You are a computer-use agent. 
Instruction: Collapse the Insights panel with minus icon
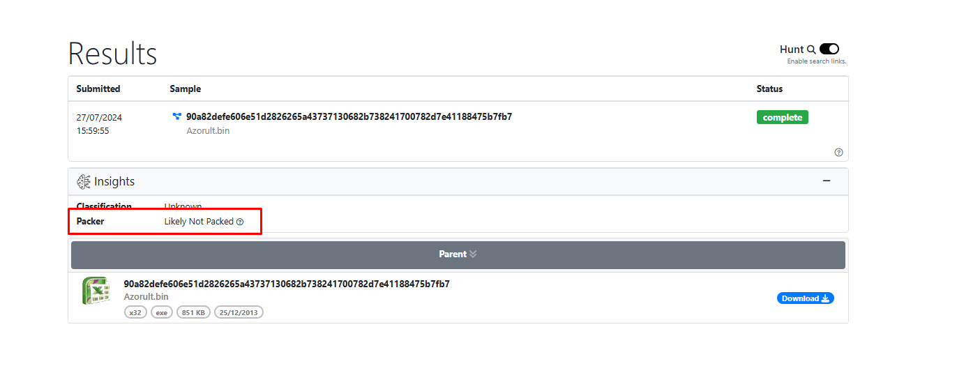click(x=827, y=181)
